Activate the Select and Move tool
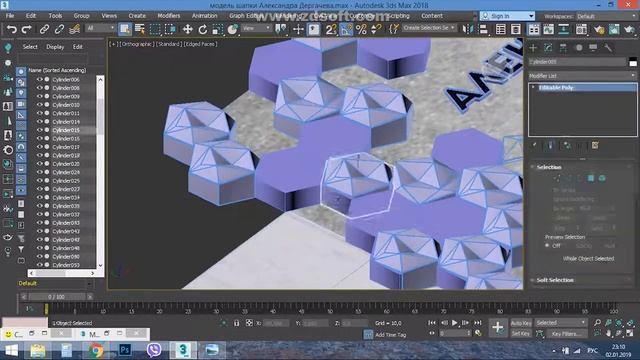The image size is (640, 360). [187, 29]
